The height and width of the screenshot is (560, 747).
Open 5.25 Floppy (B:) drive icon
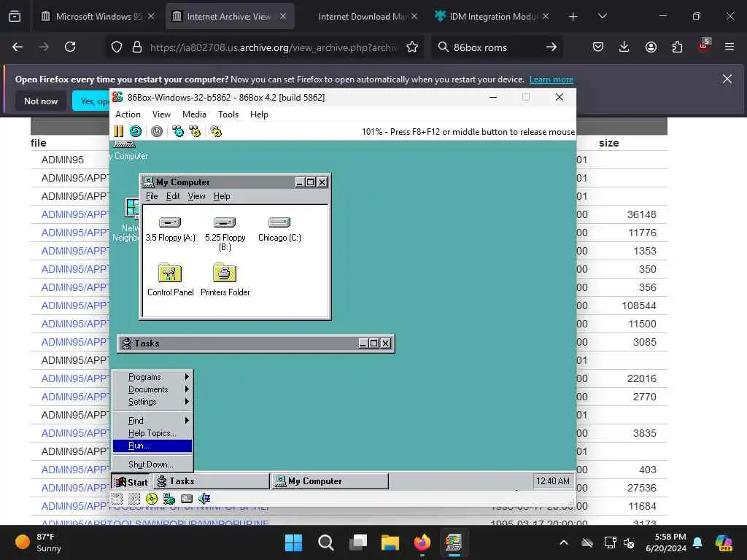click(225, 233)
